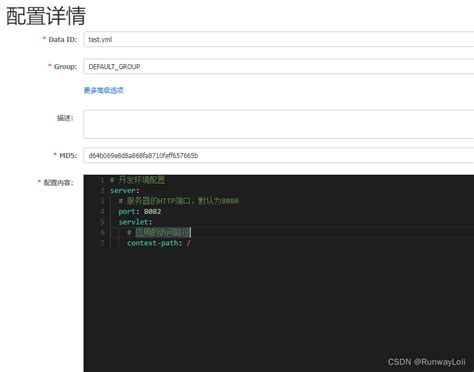
Task: Click the 配置详情 page heading
Action: tap(46, 16)
